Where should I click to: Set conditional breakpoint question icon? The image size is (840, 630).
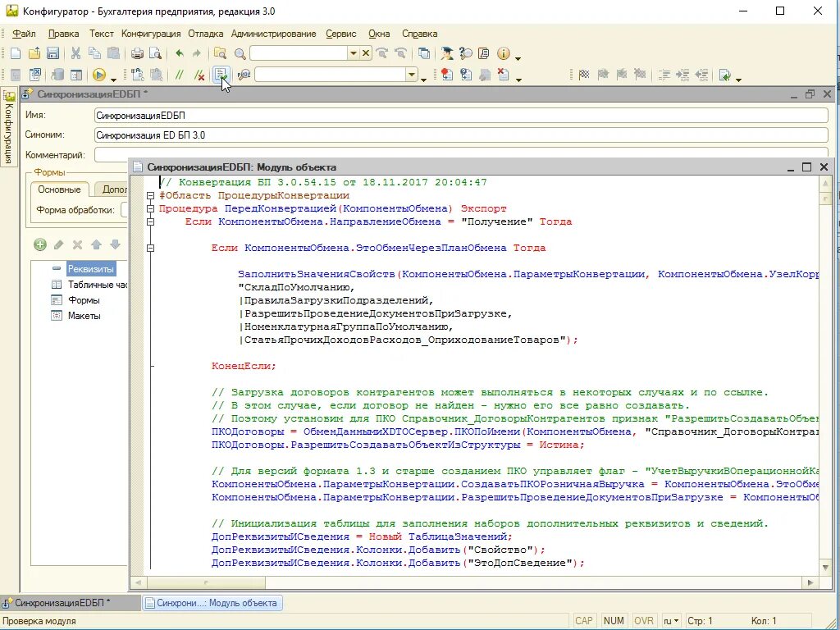tap(466, 75)
